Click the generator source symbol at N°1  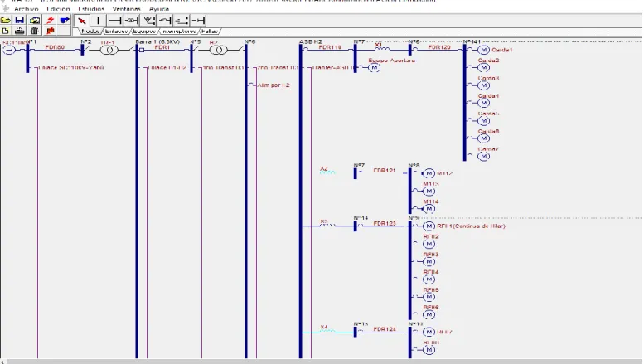pyautogui.click(x=8, y=50)
